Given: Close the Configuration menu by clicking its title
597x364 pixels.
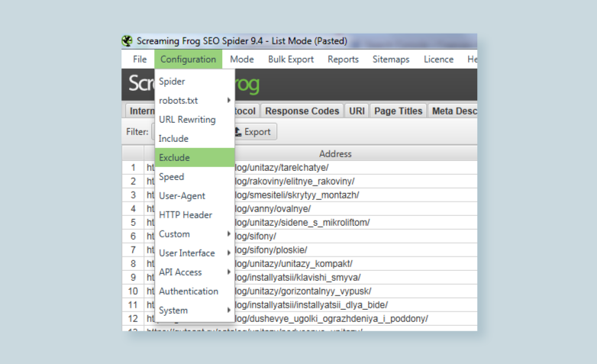Looking at the screenshot, I should pos(188,60).
